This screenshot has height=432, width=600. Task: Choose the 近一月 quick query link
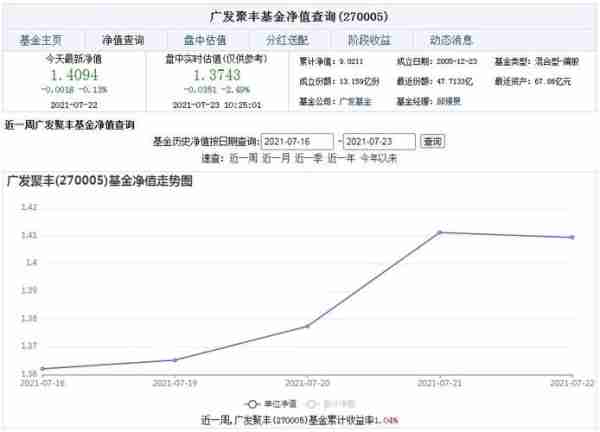pyautogui.click(x=276, y=158)
